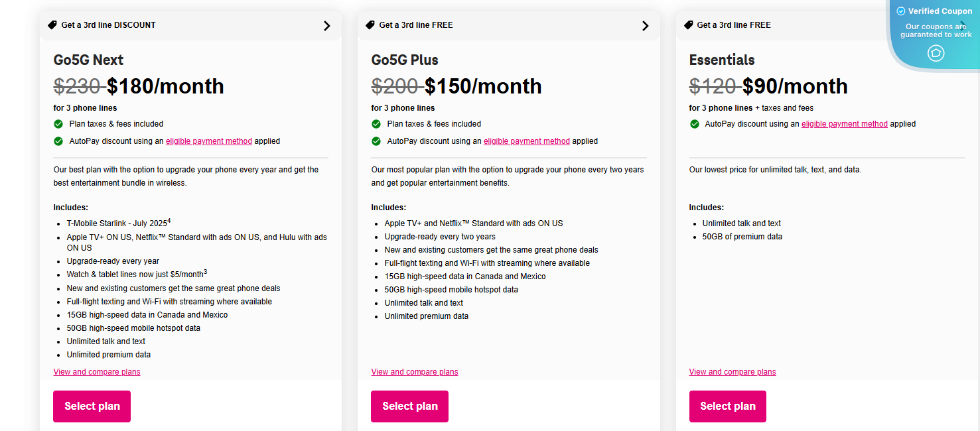Expand the Go5G Plus promo banner chevron

[x=644, y=25]
